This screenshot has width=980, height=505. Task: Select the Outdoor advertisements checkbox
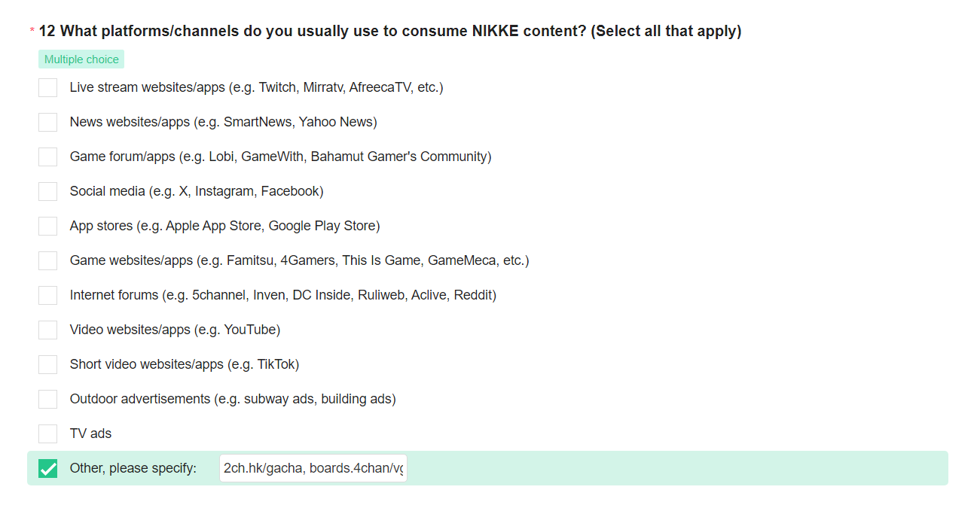tap(47, 399)
